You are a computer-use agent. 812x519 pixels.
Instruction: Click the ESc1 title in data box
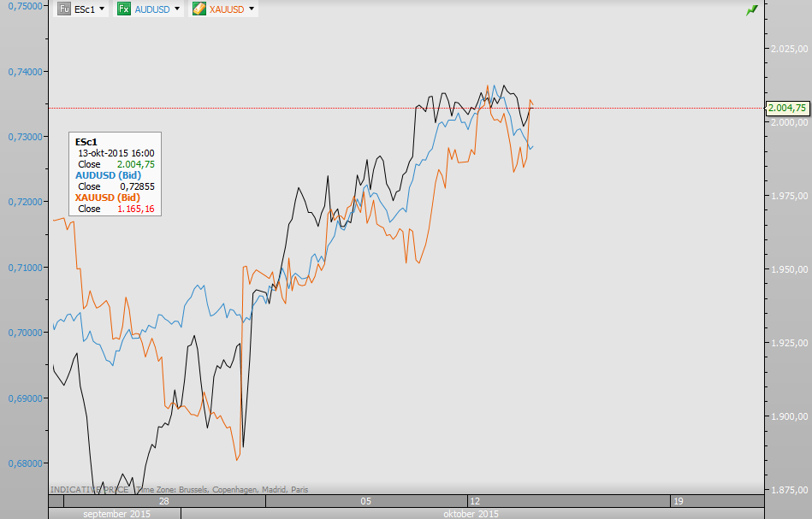click(x=86, y=142)
